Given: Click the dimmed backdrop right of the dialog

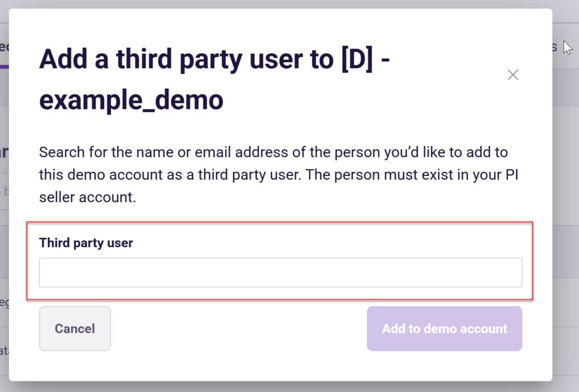Looking at the screenshot, I should coord(566,226).
